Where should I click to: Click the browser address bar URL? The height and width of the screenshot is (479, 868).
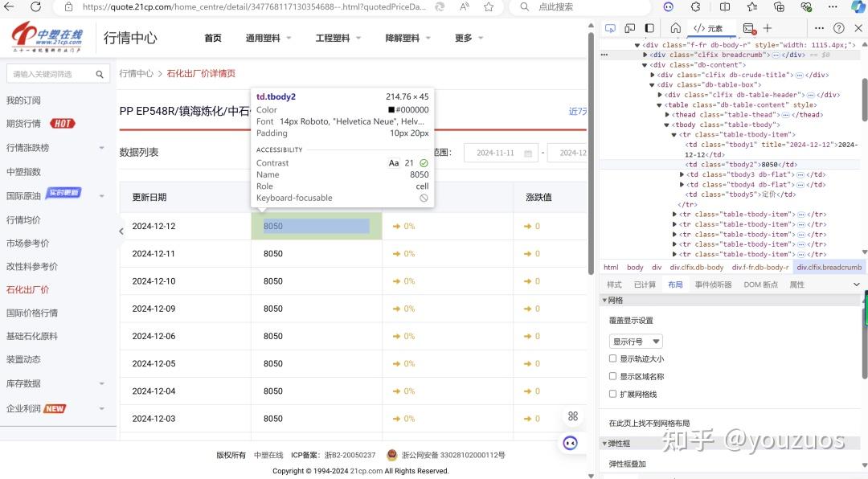coord(255,6)
